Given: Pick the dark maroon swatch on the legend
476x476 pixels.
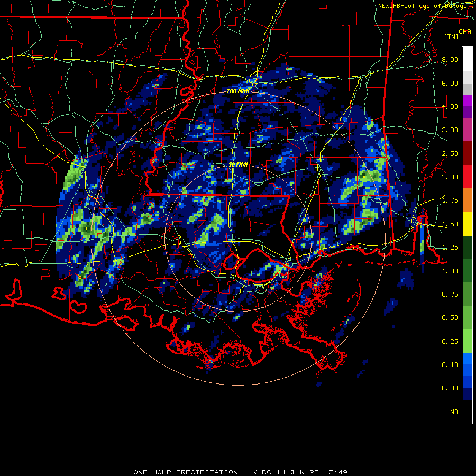Looking at the screenshot, I should [467, 153].
